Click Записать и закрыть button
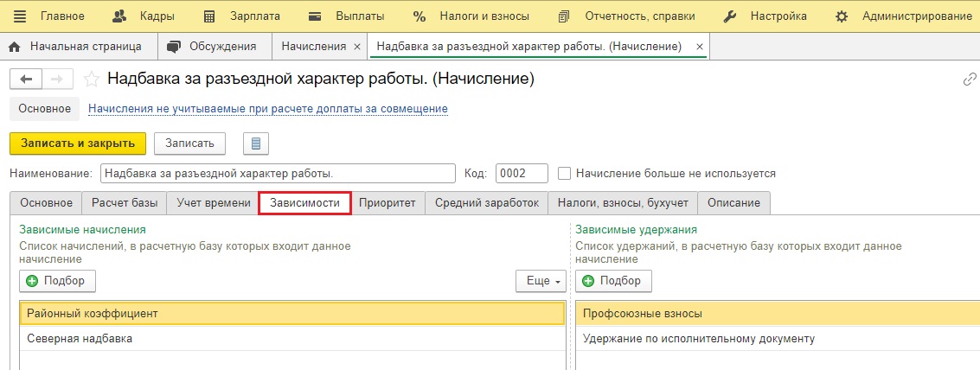Viewport: 980px width, 370px height. tap(78, 144)
